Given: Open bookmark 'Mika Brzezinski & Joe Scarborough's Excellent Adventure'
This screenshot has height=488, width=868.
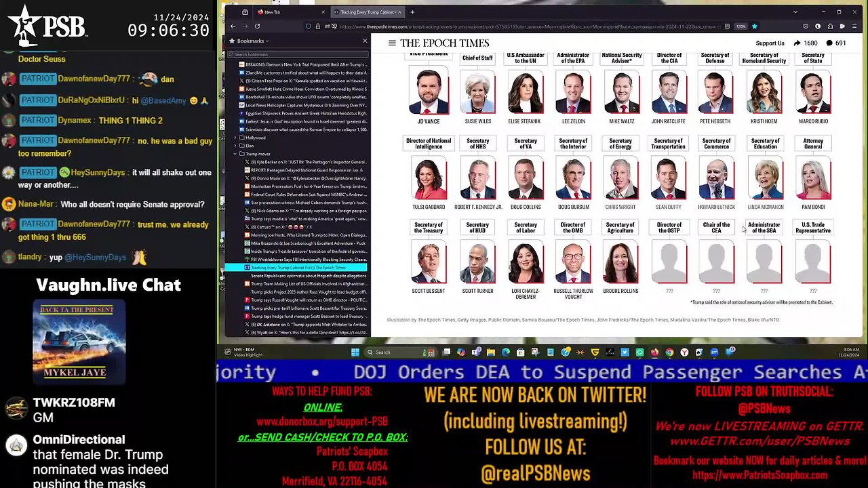Looking at the screenshot, I should [x=305, y=243].
